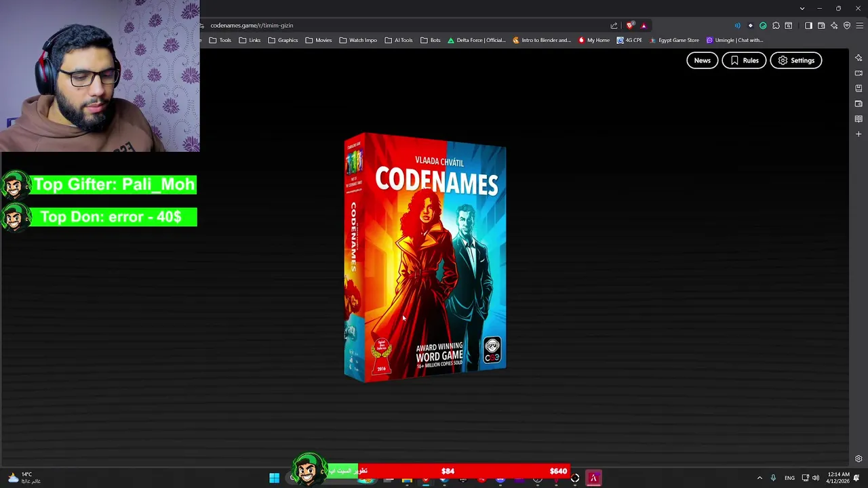
Task: Open Leo AI in the sidebar strip
Action: click(859, 58)
